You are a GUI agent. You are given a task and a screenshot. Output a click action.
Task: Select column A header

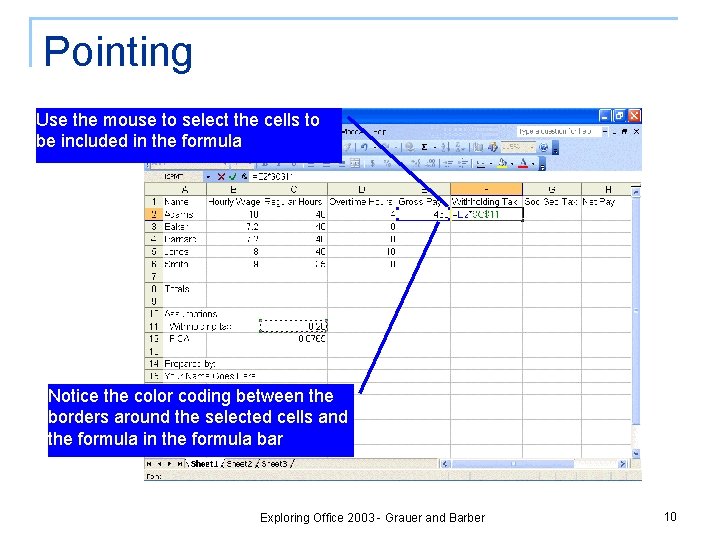[x=184, y=189]
